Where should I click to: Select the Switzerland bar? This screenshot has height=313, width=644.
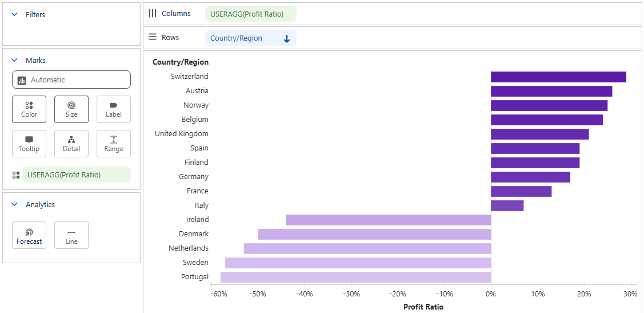tap(558, 77)
